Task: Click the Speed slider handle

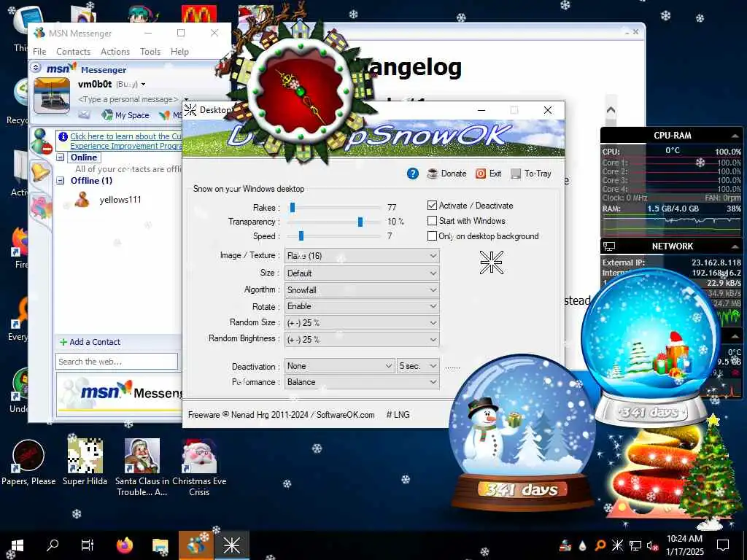Action: coord(301,236)
